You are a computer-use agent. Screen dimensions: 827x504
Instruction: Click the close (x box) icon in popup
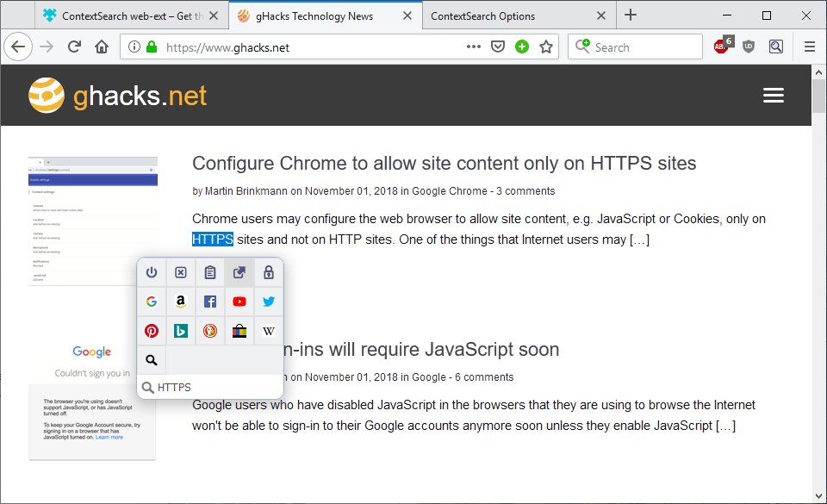[180, 272]
